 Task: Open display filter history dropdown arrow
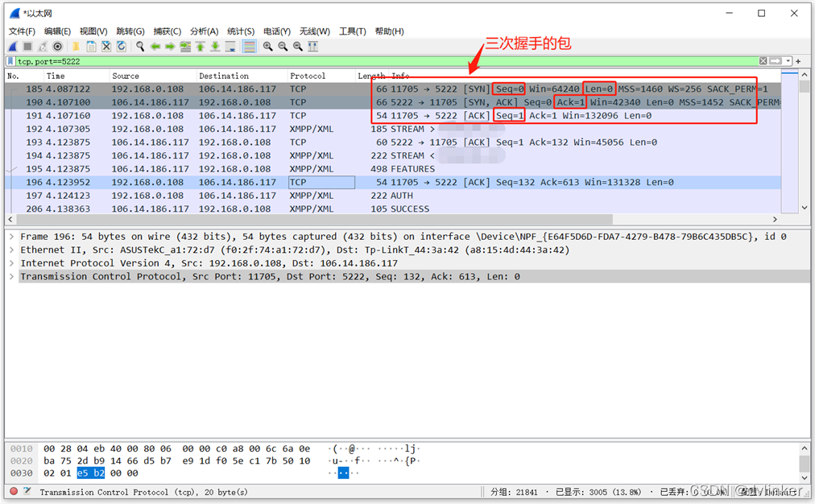coord(789,61)
